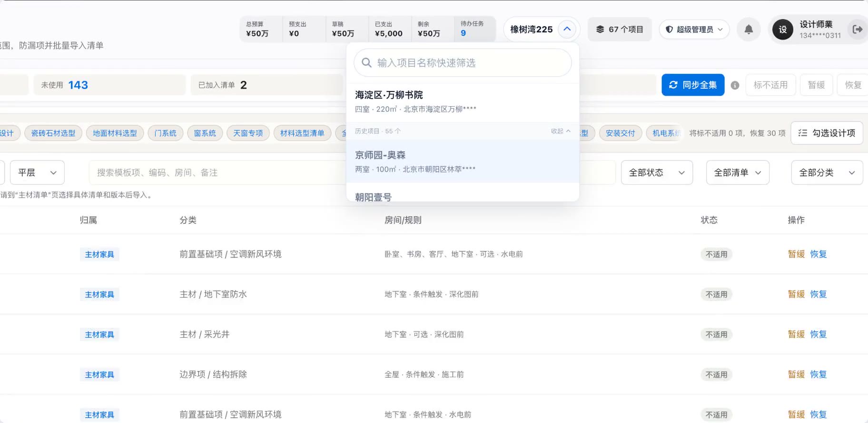Select the 门系统 tag tab

pyautogui.click(x=165, y=133)
